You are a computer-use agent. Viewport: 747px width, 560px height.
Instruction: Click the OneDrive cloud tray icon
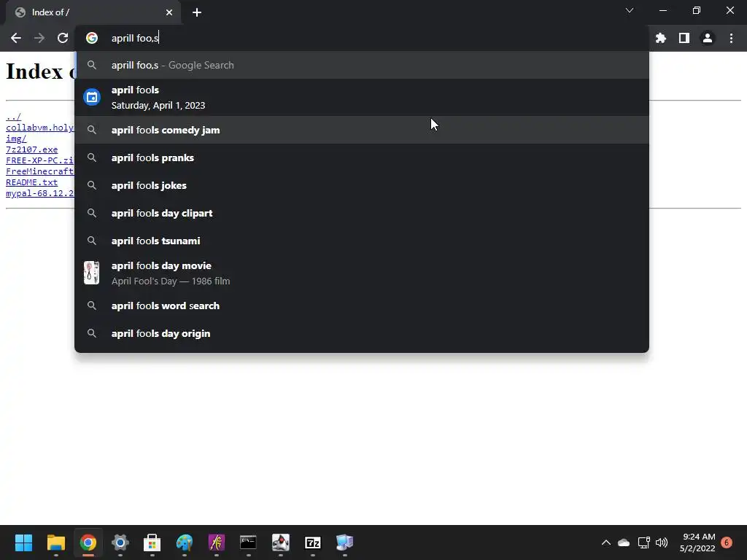(624, 542)
